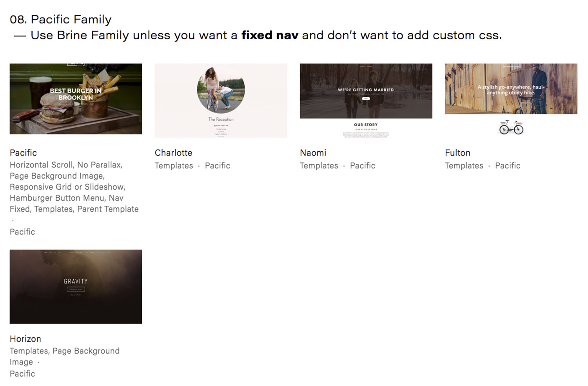Open the Fulton bike template thumbnail
Screen dimensions: 588x386
(511, 100)
